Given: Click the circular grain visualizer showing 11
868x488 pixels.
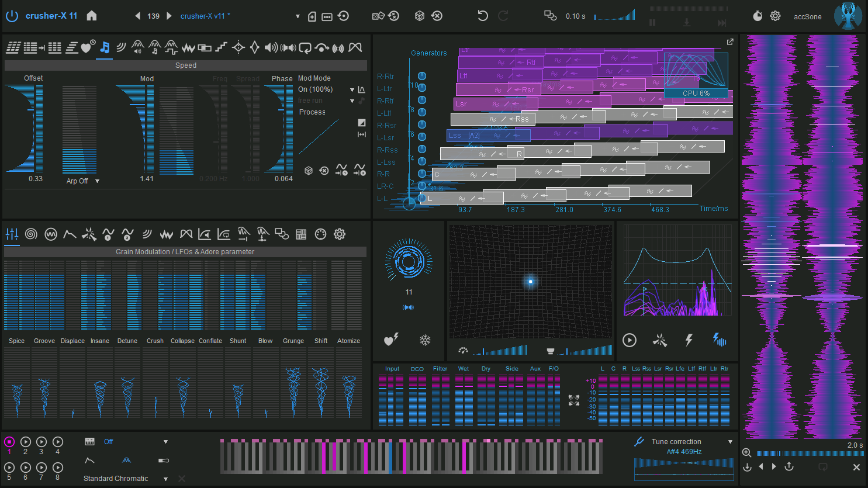Looking at the screenshot, I should pyautogui.click(x=409, y=261).
